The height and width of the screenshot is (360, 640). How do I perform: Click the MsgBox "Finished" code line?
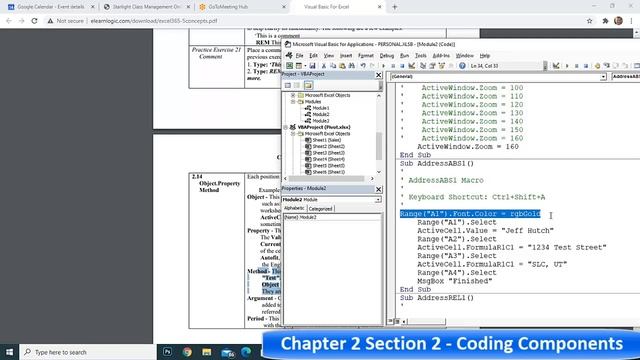click(454, 281)
